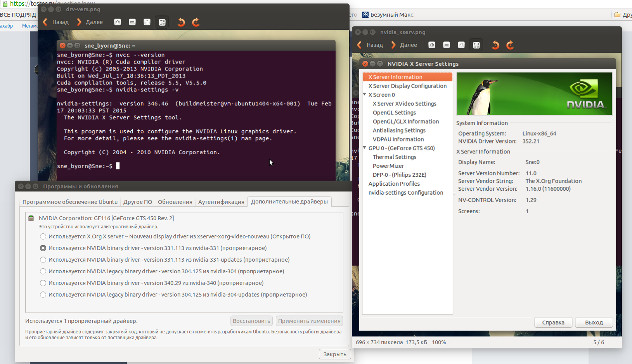
Task: Switch to the Другое ПО tab
Action: click(138, 202)
